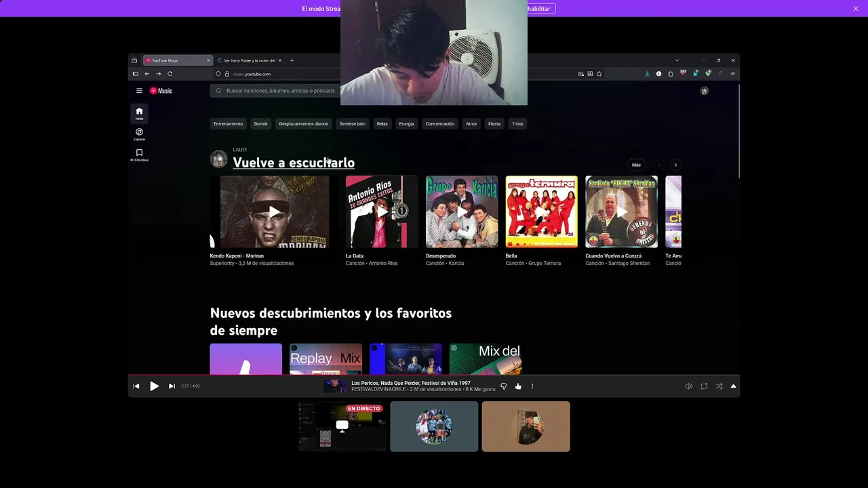868x488 pixels.
Task: Select the Concentración mood chip
Action: pos(440,124)
